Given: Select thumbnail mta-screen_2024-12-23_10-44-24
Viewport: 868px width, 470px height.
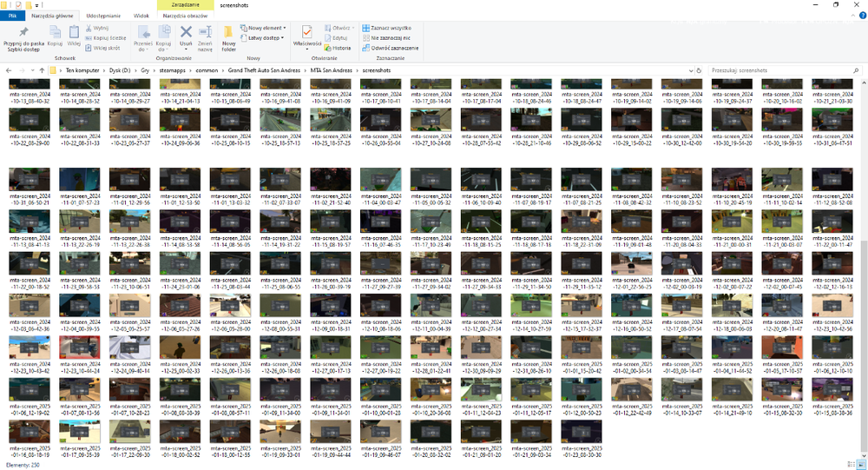Looking at the screenshot, I should click(x=80, y=348).
